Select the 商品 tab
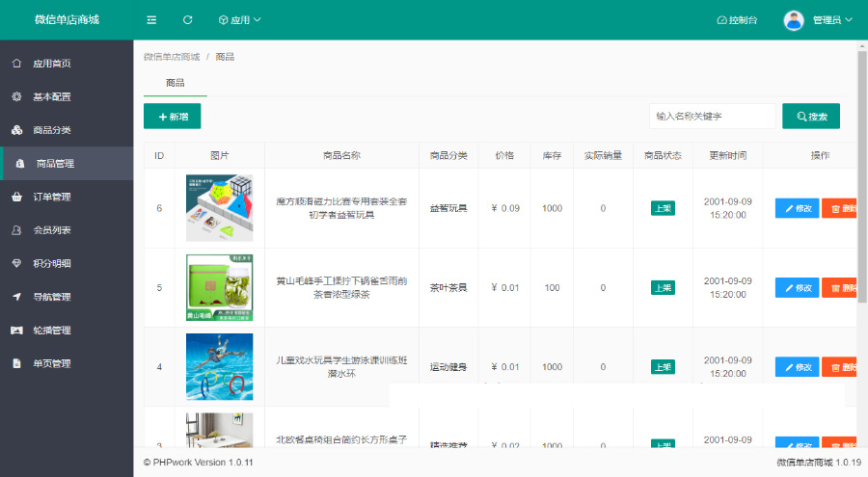Viewport: 868px width, 477px height. [175, 83]
